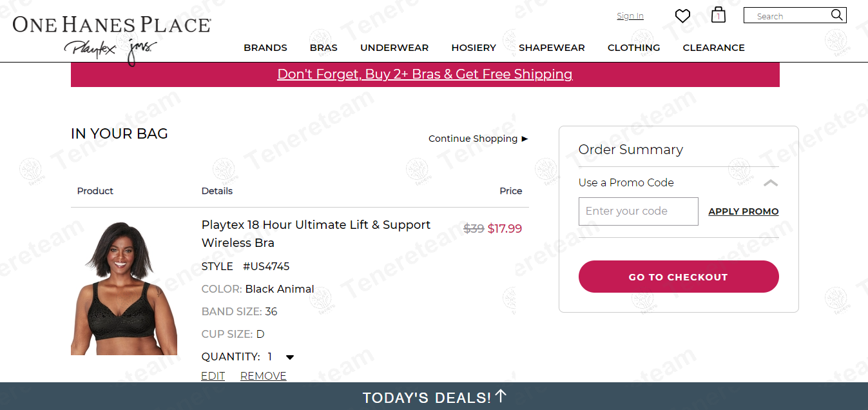The image size is (868, 410).
Task: Open the Clearance section
Action: 713,48
